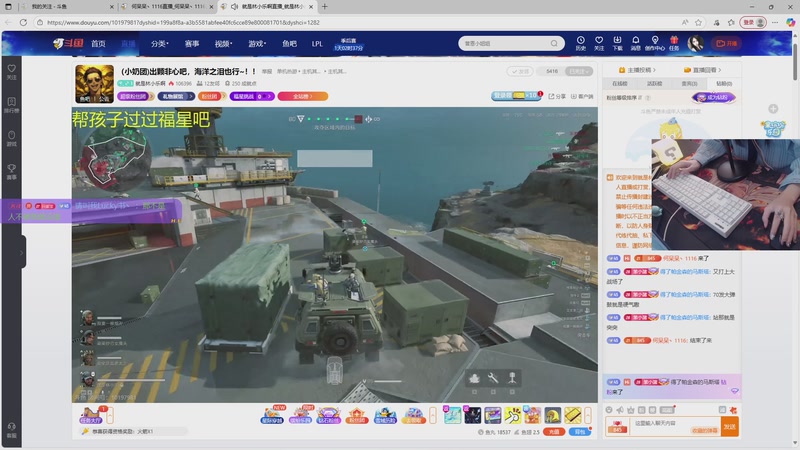
Task: Open the 历史 history icon in the header
Action: point(581,43)
